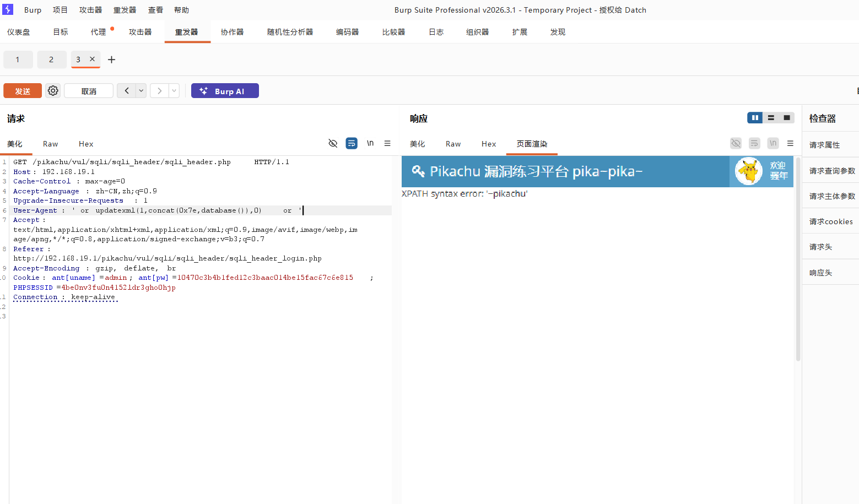Image resolution: width=859 pixels, height=504 pixels.
Task: Click the response pane vertical scrollbar
Action: 798,259
